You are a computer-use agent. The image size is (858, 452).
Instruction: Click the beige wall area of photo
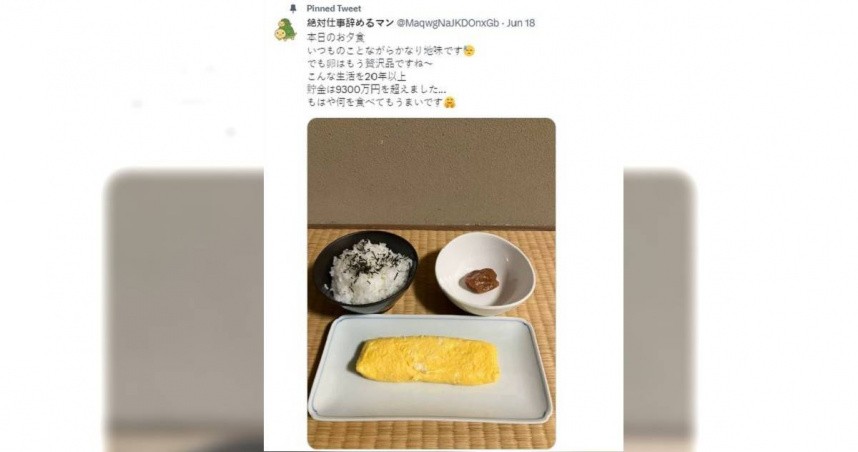point(431,171)
